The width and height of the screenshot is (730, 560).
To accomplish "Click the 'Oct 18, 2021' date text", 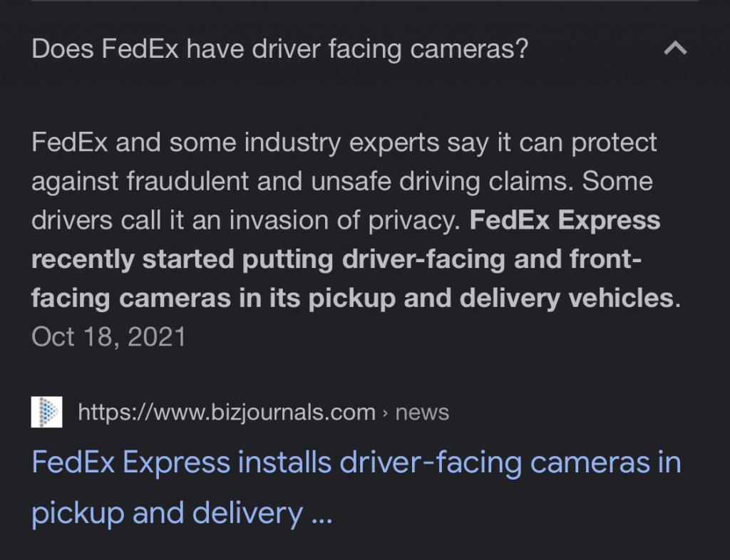I will click(x=108, y=336).
